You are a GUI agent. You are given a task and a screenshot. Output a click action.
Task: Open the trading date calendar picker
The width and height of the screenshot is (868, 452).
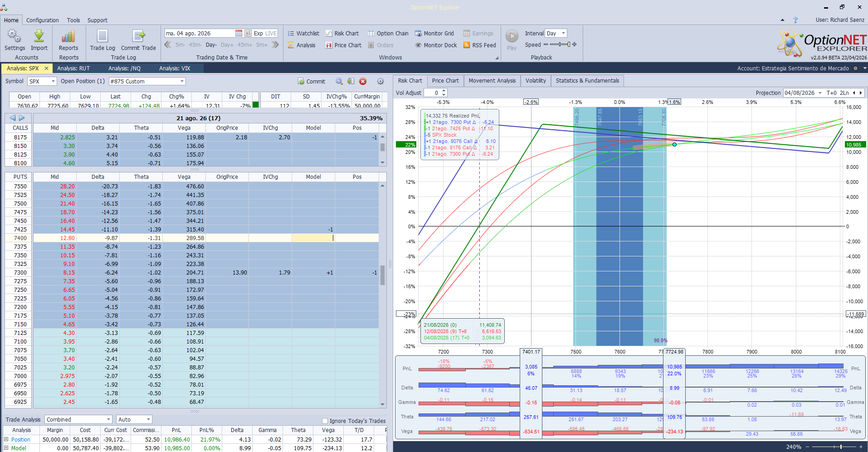[239, 33]
